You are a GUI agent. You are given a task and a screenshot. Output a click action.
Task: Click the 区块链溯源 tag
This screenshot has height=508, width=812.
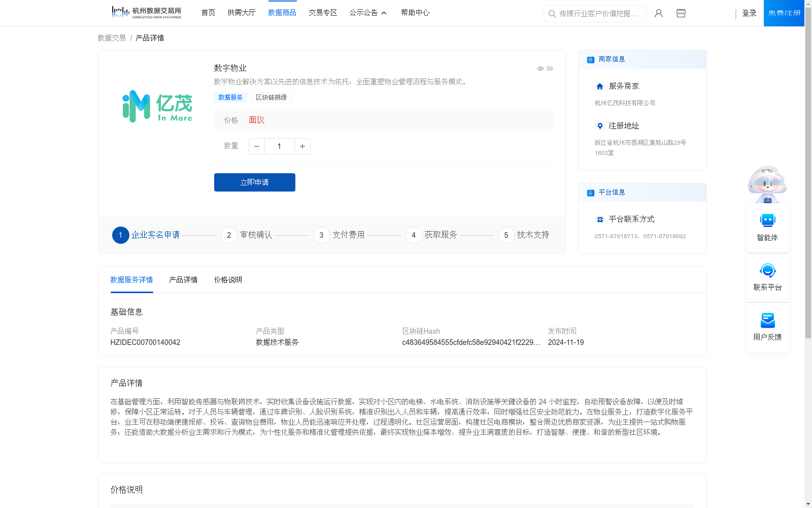[x=271, y=98]
